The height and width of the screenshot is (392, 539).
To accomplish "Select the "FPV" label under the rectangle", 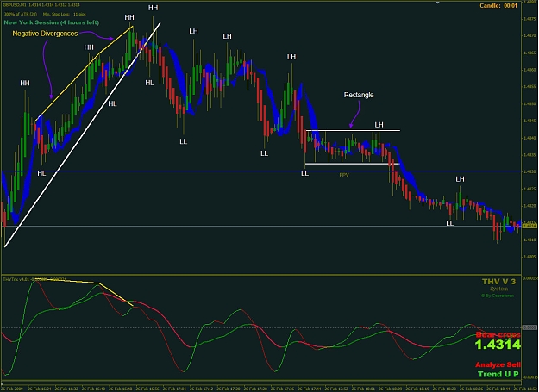I will [344, 175].
